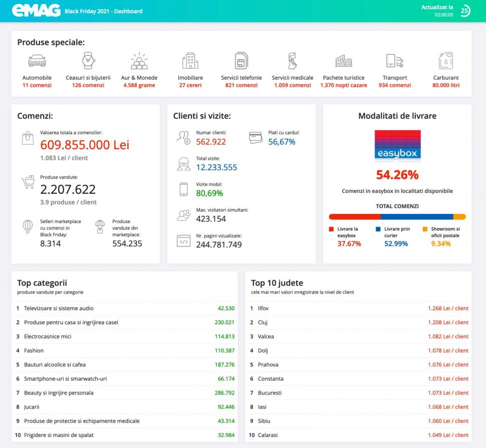Select the Ceasuri si bijuterii watch icon
Screen dimensions: 486x448
88,61
